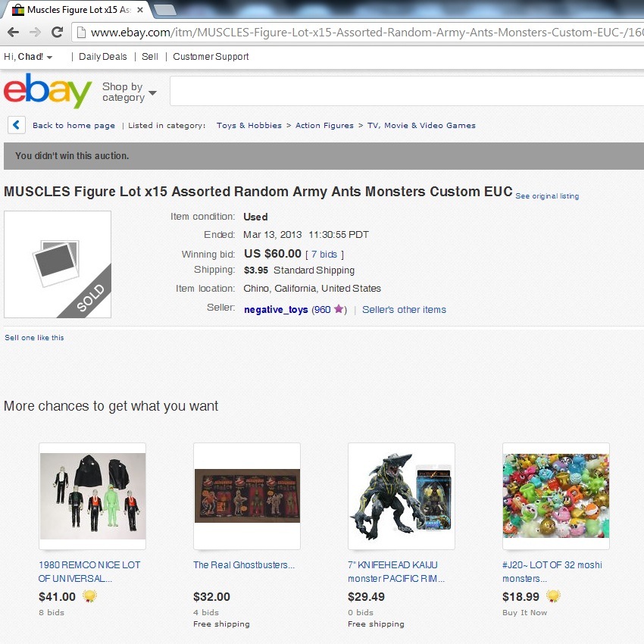Open Seller's other items link
Image resolution: width=644 pixels, height=644 pixels.
(x=404, y=310)
